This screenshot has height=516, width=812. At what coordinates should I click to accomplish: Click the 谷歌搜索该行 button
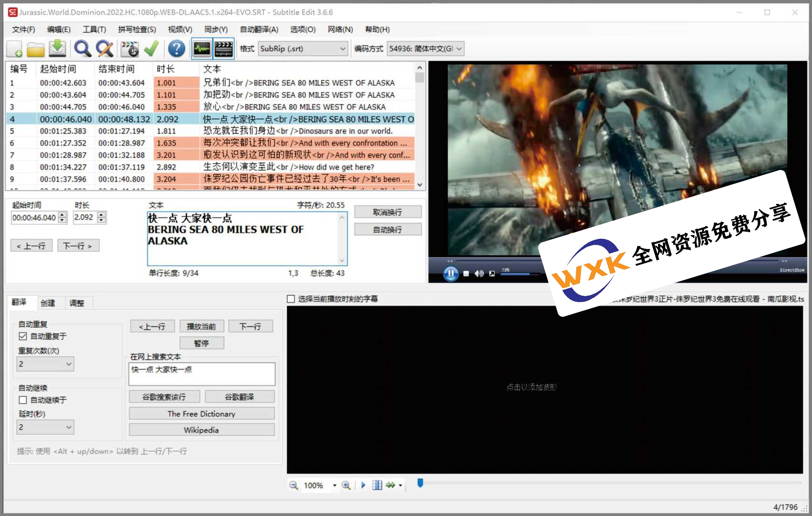tap(164, 397)
